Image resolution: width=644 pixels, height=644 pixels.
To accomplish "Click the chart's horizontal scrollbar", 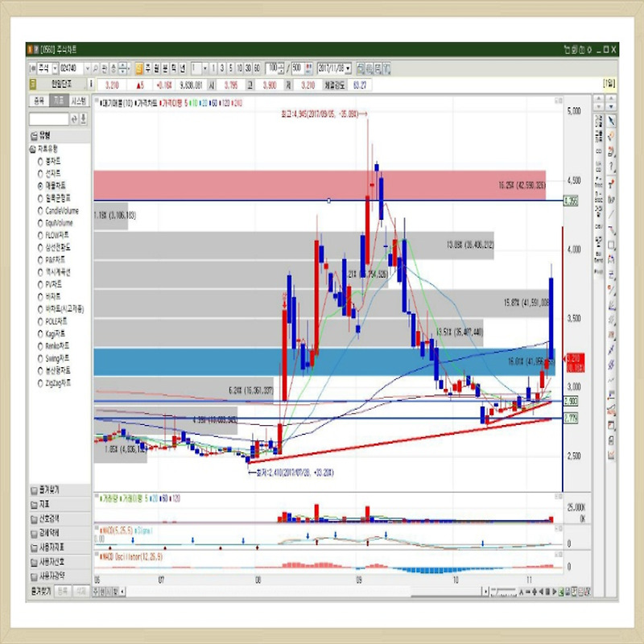I will [303, 592].
